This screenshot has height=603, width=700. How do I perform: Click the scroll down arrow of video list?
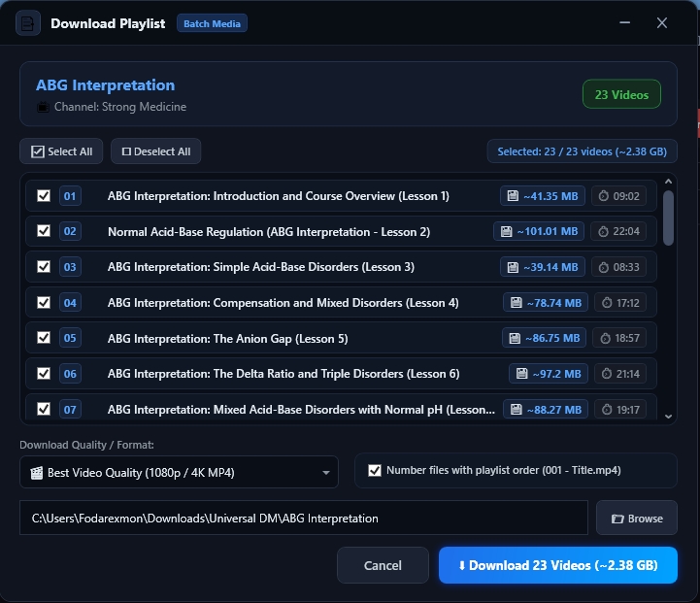668,416
